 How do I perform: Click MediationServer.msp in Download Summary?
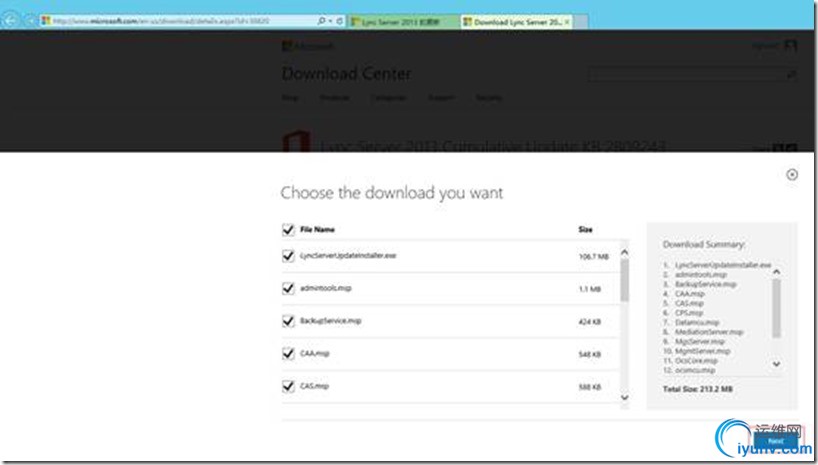point(709,332)
